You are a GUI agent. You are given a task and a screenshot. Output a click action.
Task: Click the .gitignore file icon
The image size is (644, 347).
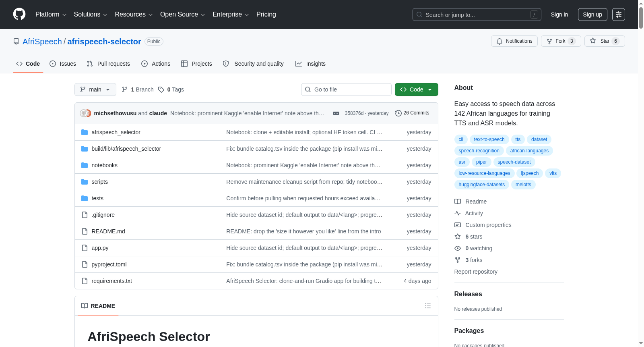pyautogui.click(x=85, y=215)
